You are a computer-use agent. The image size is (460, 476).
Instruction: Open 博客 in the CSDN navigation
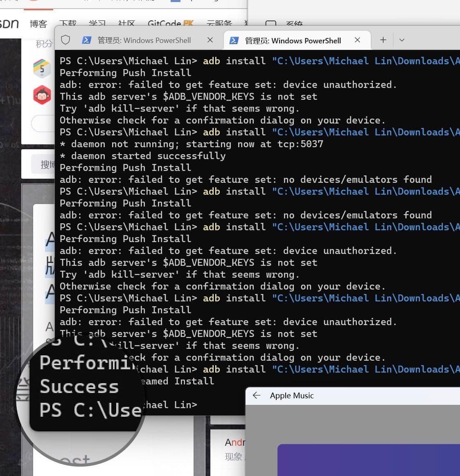pyautogui.click(x=38, y=24)
